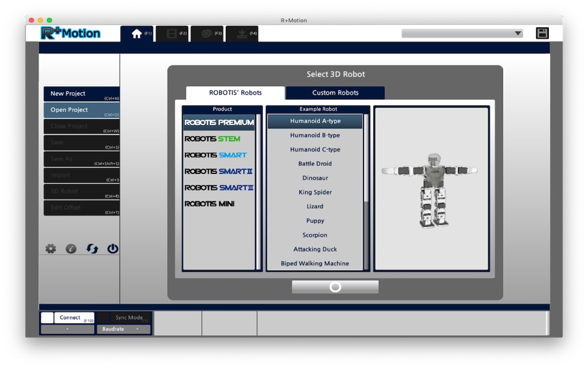Screen dimensions: 588x368
Task: Click the Example Robot list scrollbar
Action: coord(366,191)
